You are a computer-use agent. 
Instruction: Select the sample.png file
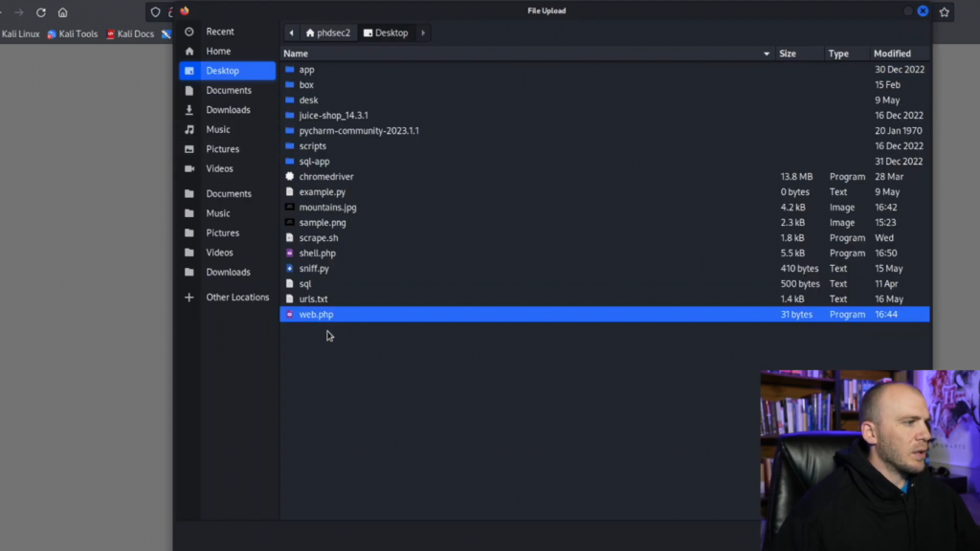point(605,222)
